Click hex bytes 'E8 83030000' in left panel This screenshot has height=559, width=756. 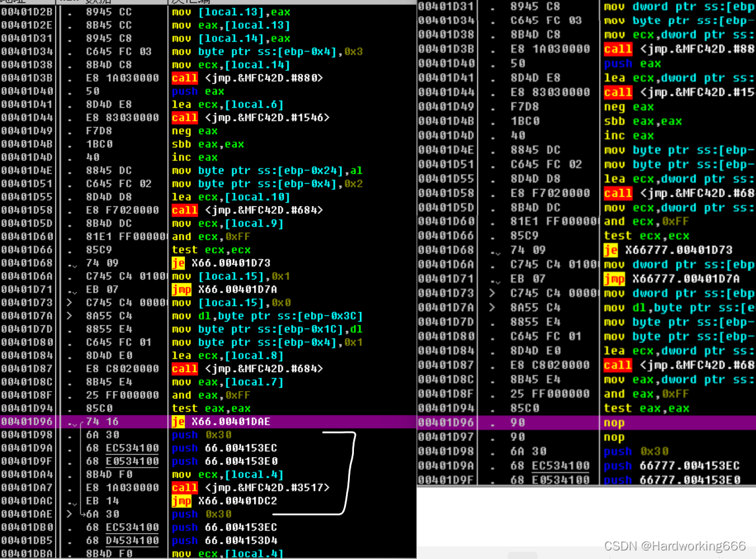(122, 118)
